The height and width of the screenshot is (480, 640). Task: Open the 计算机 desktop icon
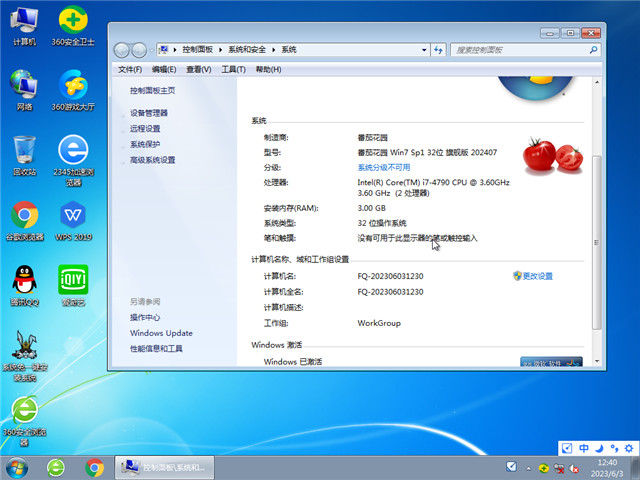click(24, 26)
